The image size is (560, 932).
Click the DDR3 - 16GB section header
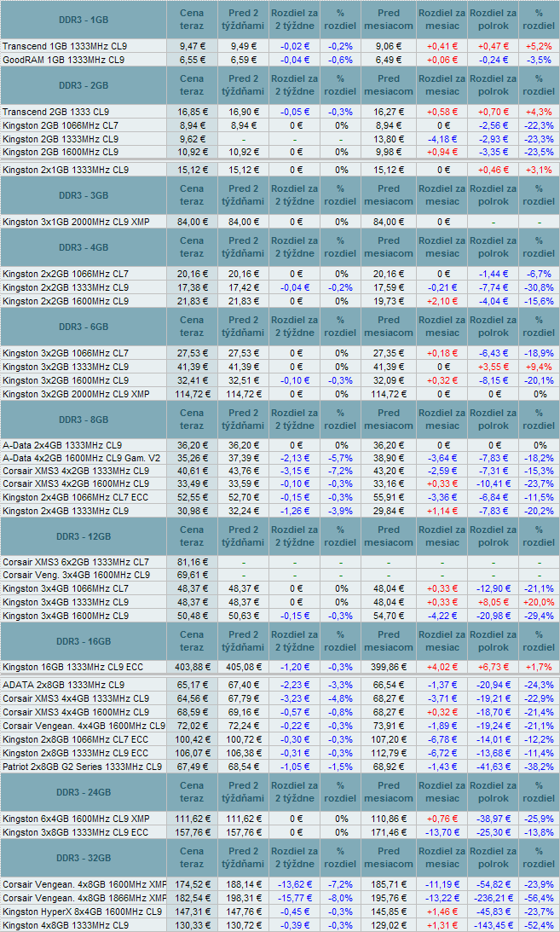click(x=84, y=641)
